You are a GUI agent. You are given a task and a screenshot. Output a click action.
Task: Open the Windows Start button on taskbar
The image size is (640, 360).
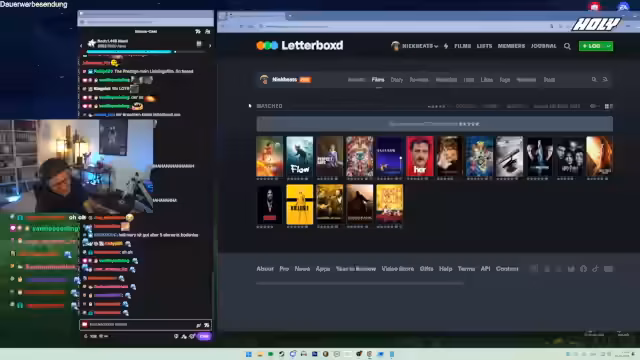point(249,354)
